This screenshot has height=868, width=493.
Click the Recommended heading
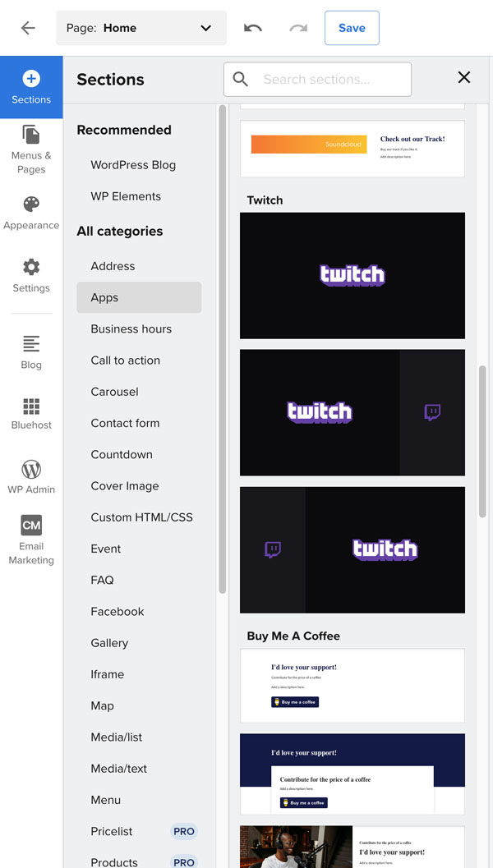pyautogui.click(x=124, y=130)
